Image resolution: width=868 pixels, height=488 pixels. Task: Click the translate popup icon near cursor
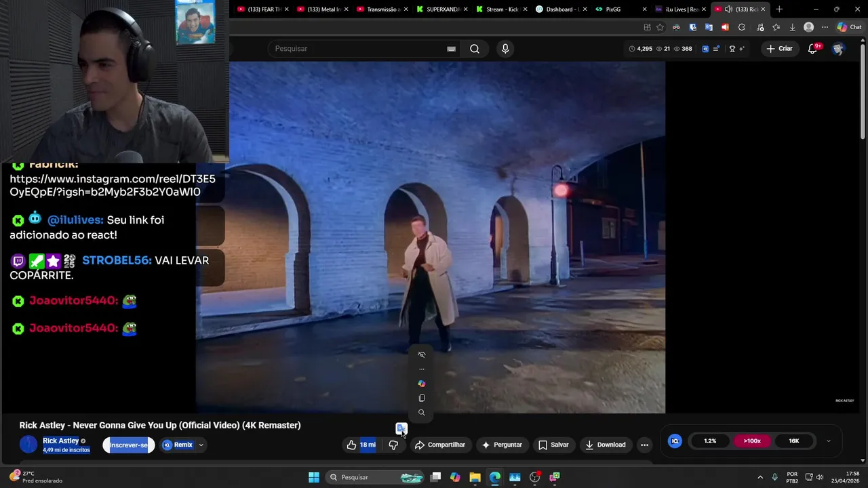click(x=401, y=428)
